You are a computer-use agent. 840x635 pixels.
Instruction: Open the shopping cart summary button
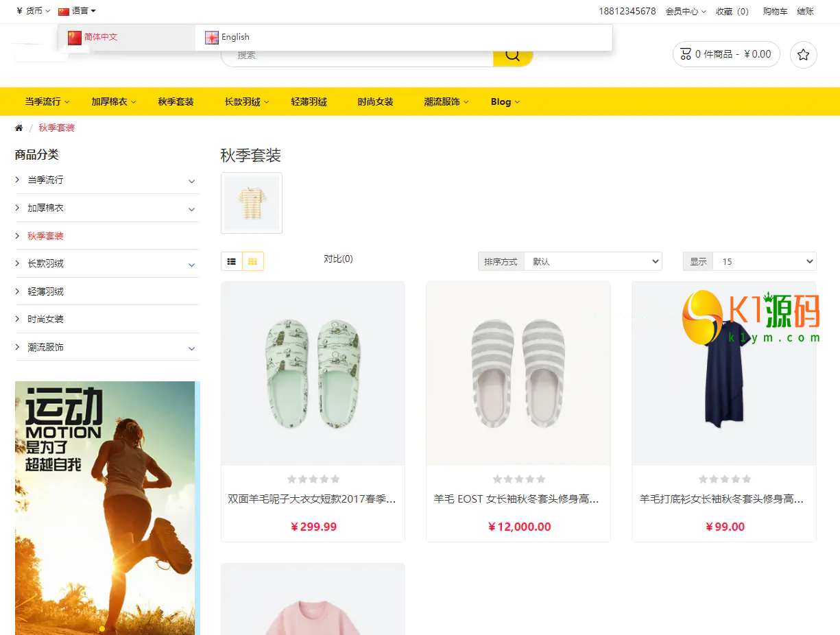pyautogui.click(x=726, y=54)
